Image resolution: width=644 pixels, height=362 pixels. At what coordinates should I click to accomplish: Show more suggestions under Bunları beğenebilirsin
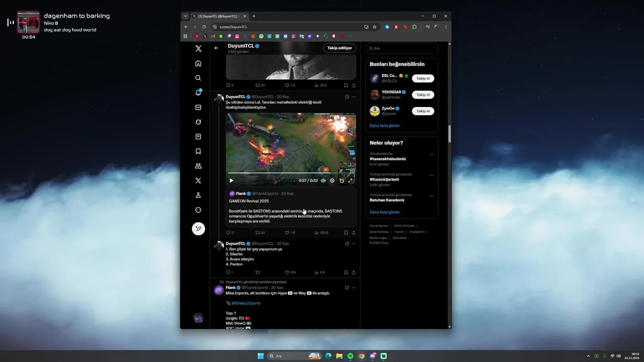point(385,126)
